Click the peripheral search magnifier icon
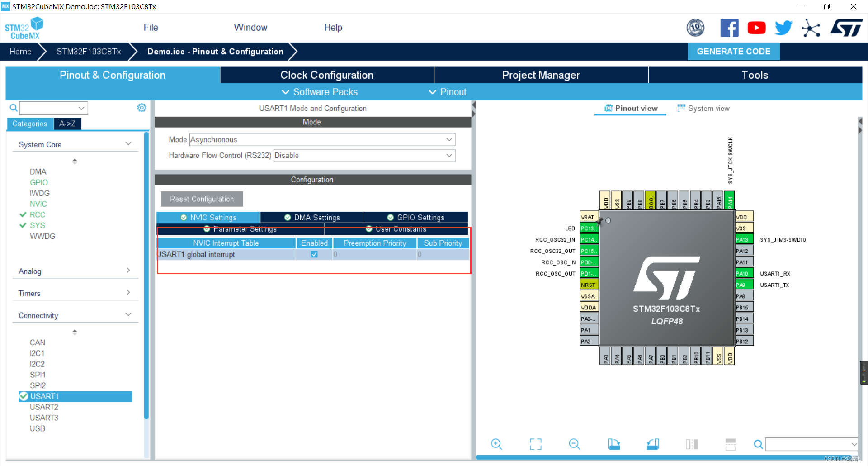 14,108
